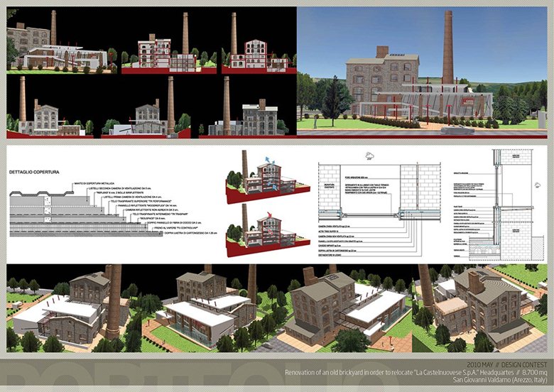Select the first bottom aerial render with chimney
The width and height of the screenshot is (554, 392).
tap(74, 308)
